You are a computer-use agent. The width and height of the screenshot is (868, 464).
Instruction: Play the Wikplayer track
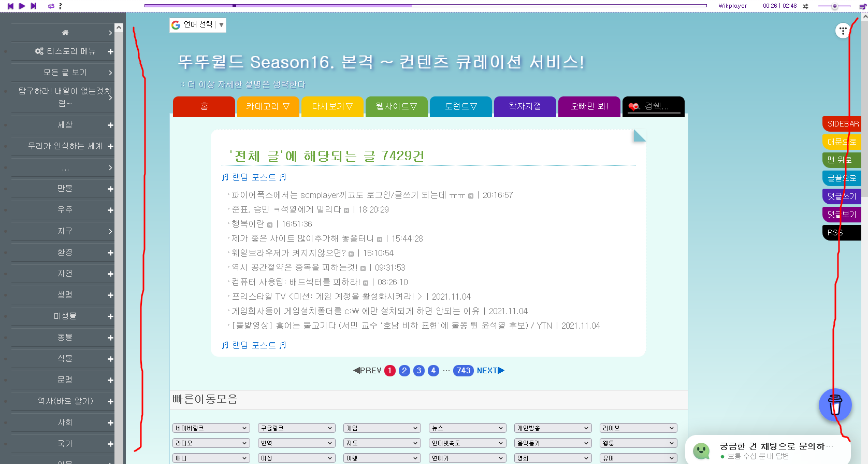click(22, 6)
